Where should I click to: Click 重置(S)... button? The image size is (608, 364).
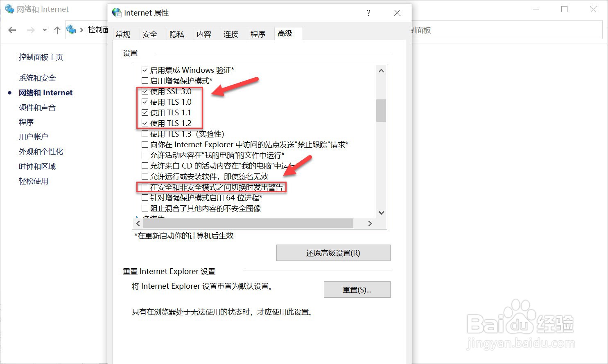357,290
